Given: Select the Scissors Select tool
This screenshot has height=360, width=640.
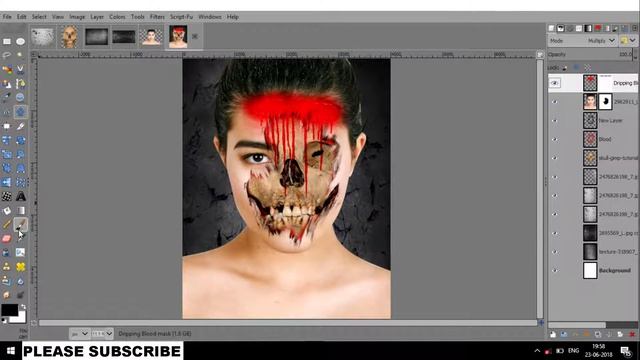Looking at the screenshot, I should [x=20, y=69].
